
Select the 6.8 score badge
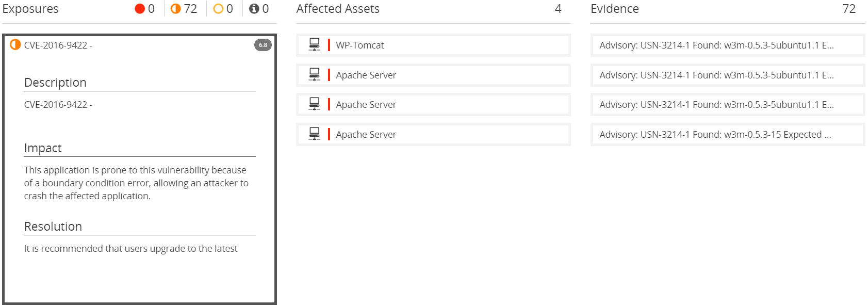coord(263,45)
